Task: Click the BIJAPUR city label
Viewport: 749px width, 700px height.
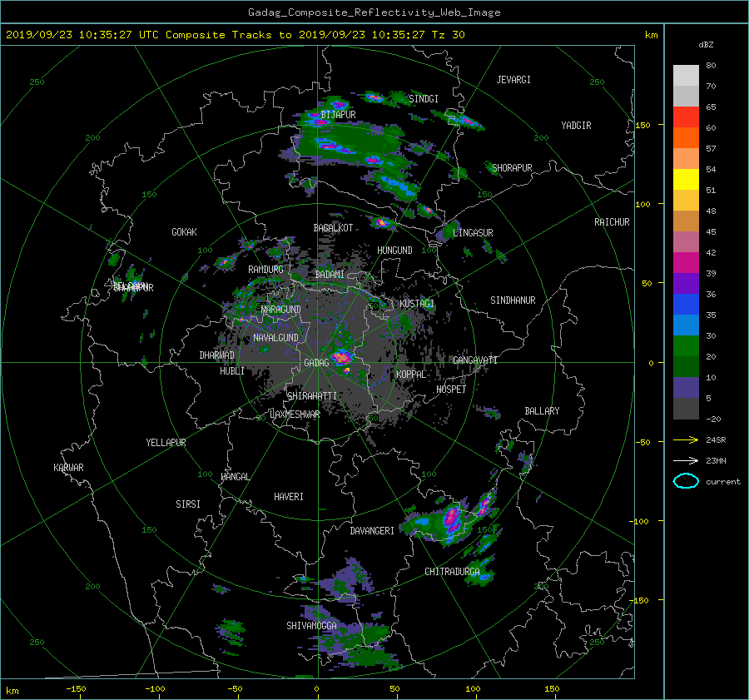Action: (x=338, y=115)
